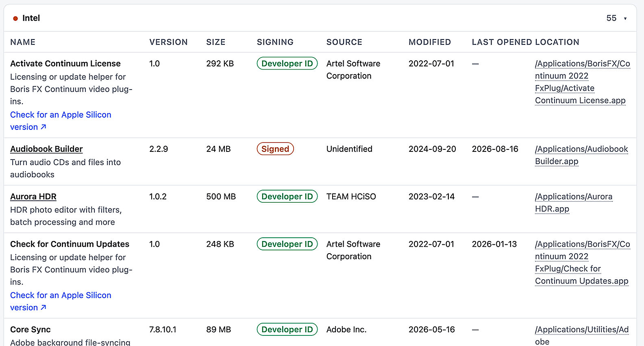Screen dimensions: 644x346
Task: Open the Aurora HDR.app location path
Action: point(574,203)
